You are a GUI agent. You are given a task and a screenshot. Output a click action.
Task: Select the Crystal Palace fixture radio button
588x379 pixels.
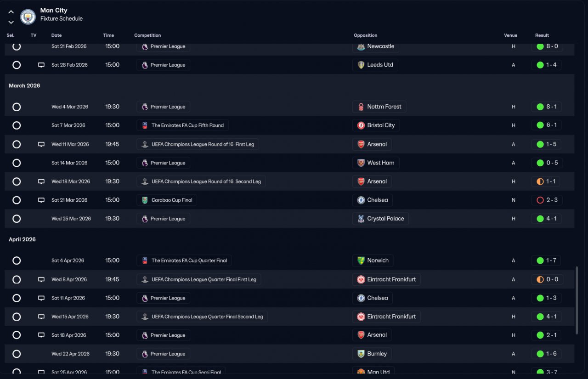tap(17, 219)
